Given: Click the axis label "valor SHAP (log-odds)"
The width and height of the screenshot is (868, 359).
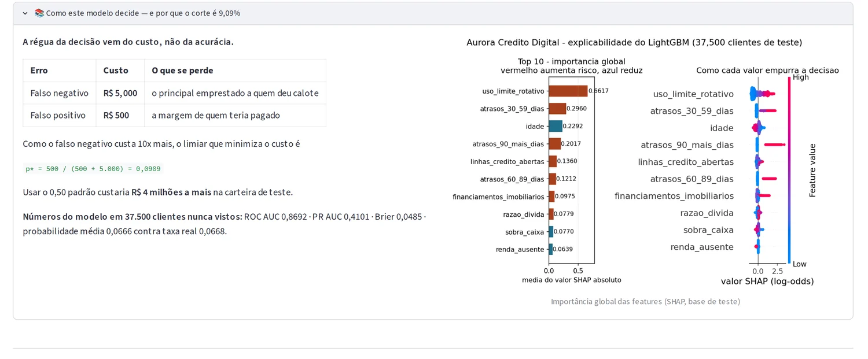Looking at the screenshot, I should pyautogui.click(x=767, y=282).
